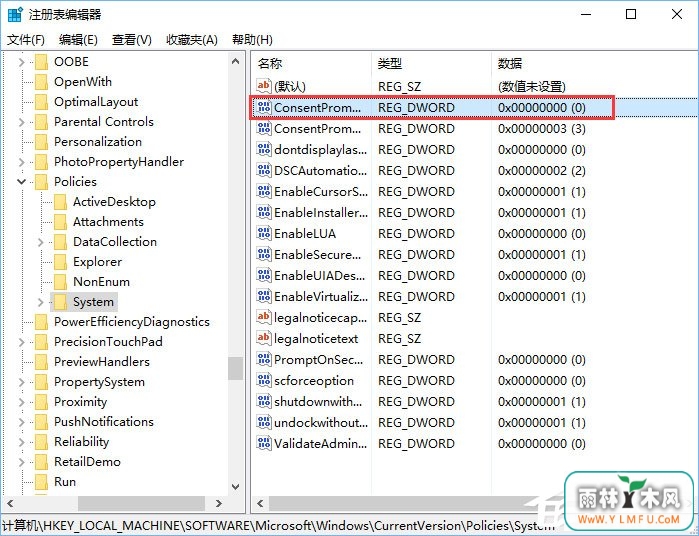
Task: Click values pane horizontal scroll left arrow
Action: [x=260, y=504]
